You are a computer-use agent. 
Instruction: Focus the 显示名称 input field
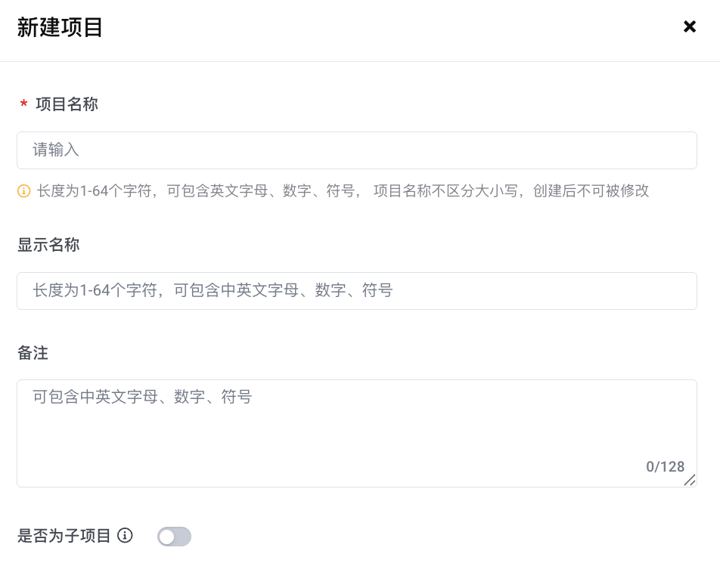click(x=356, y=291)
